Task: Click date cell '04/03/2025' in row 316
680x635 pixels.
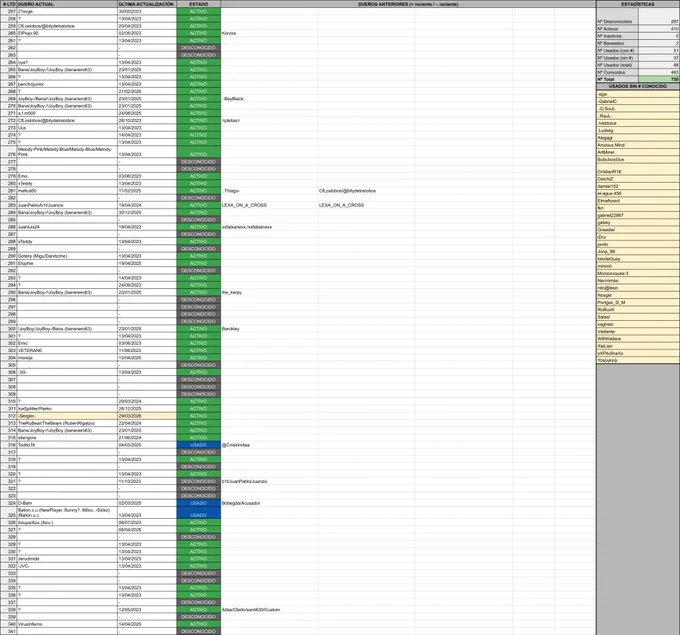Action: (x=147, y=445)
